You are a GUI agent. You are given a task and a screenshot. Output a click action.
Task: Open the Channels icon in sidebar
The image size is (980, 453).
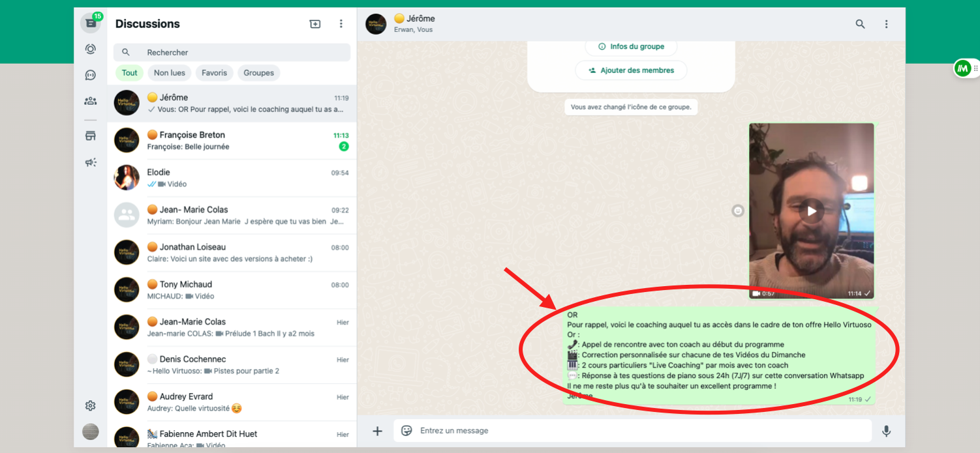91,75
